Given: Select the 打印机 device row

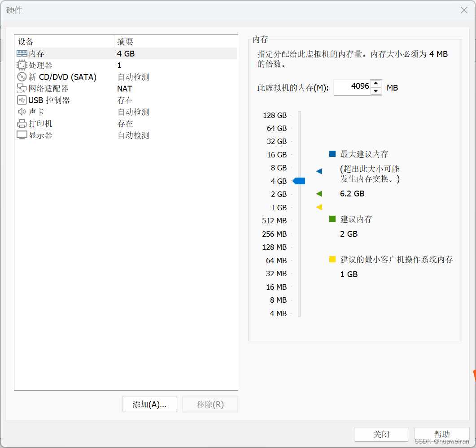Looking at the screenshot, I should 126,123.
